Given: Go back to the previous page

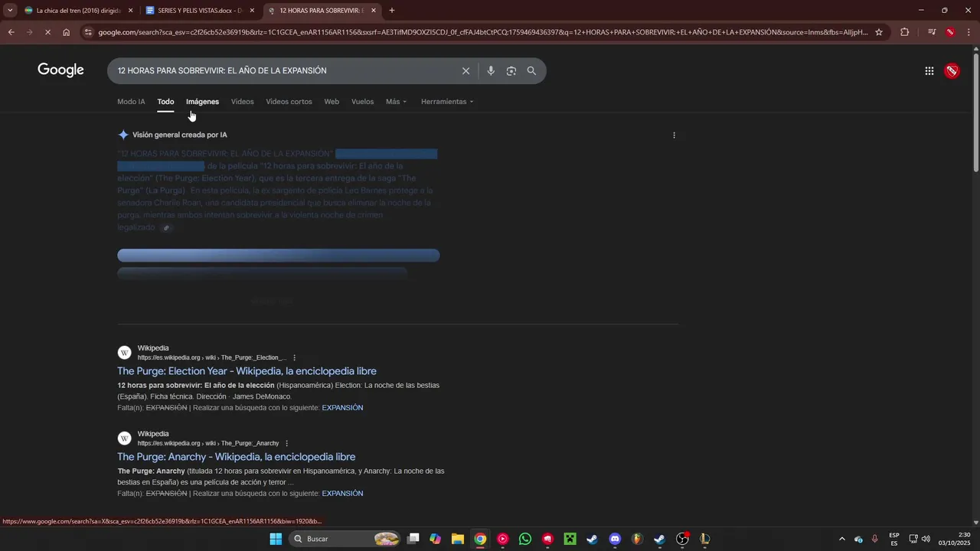Looking at the screenshot, I should 11,32.
